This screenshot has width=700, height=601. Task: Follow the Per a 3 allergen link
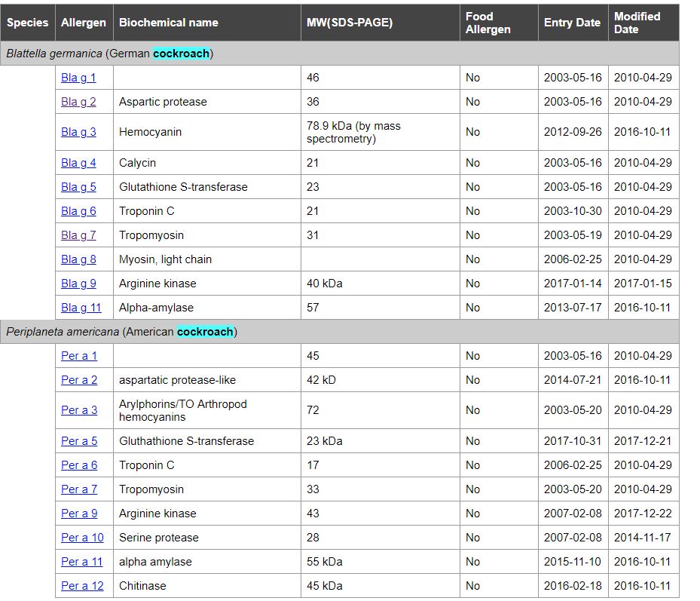click(79, 410)
